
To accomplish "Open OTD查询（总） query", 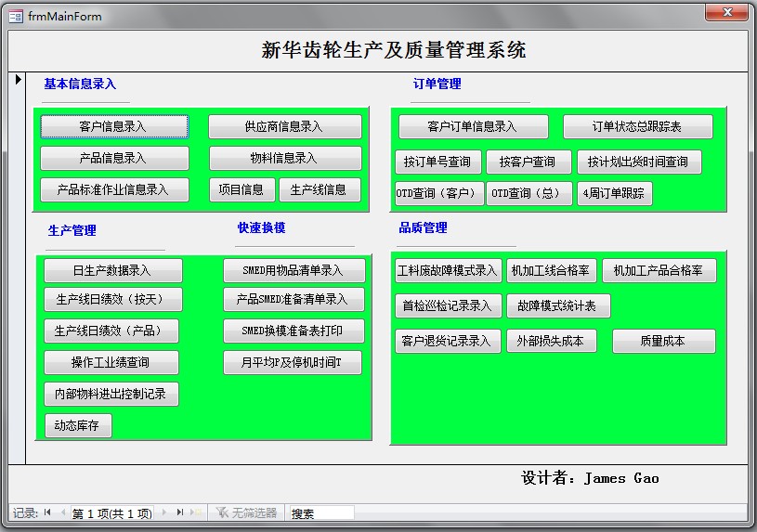I will point(529,194).
